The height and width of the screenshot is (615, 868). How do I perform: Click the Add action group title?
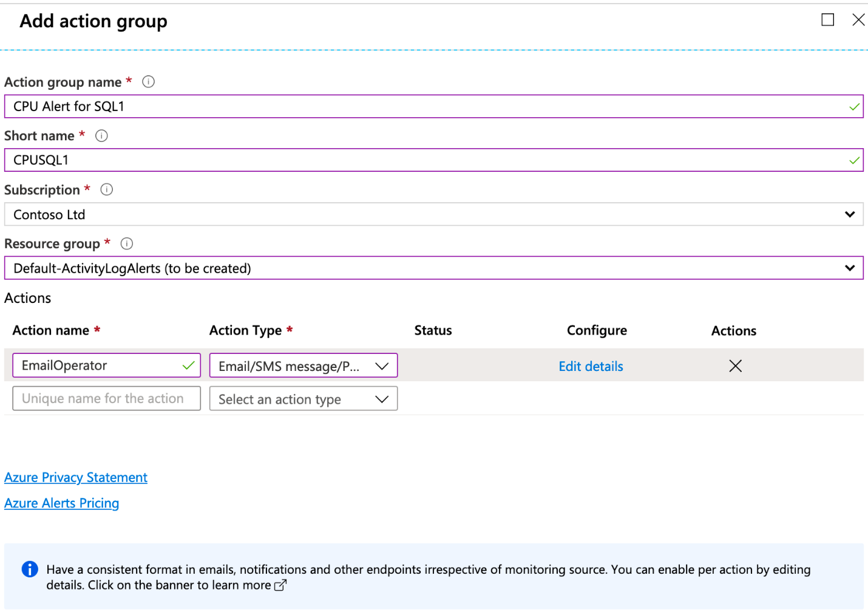(x=93, y=21)
